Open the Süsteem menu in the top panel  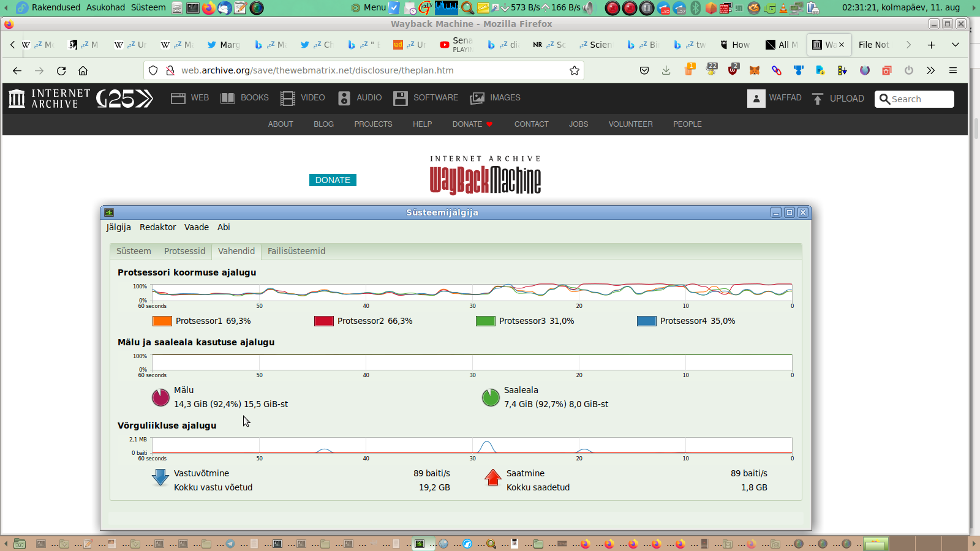(148, 7)
